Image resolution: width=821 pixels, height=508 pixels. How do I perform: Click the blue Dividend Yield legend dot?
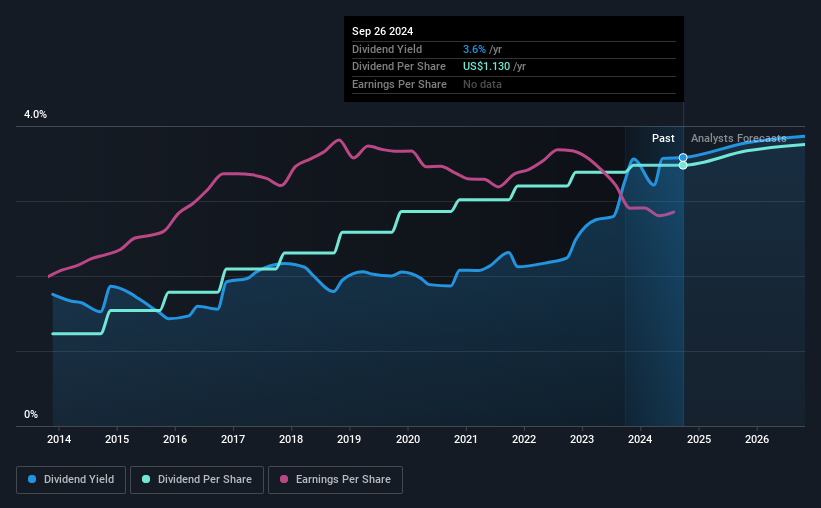point(32,479)
